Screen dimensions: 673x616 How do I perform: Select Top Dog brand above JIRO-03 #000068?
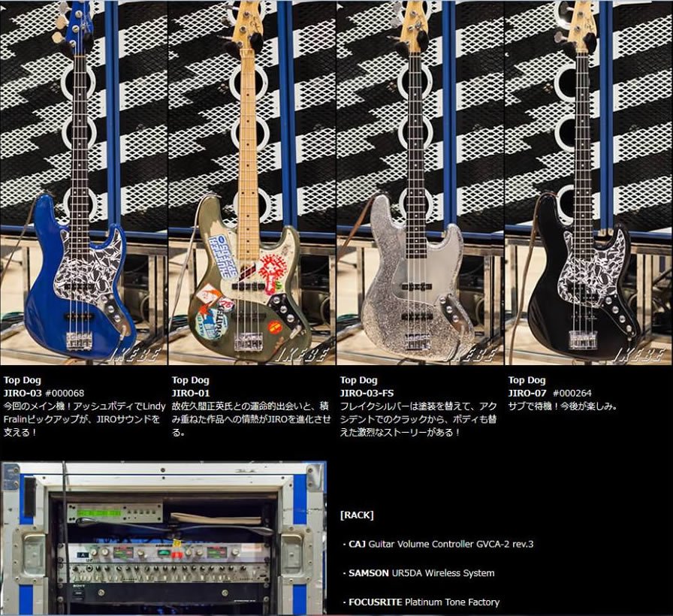(22, 380)
